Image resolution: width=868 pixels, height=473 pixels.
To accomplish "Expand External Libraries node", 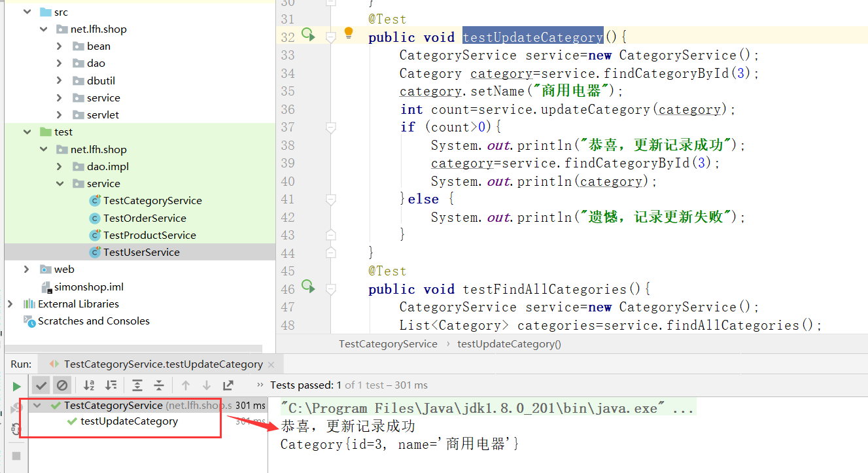I will pos(10,304).
